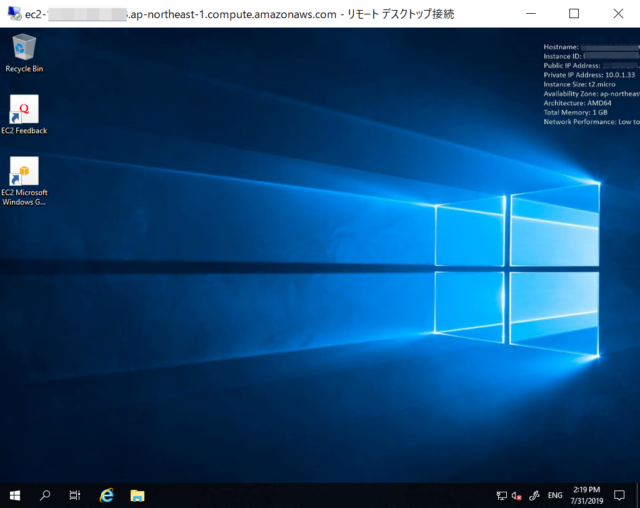Viewport: 640px width, 508px height.
Task: Open the network status tray icon
Action: coord(501,496)
